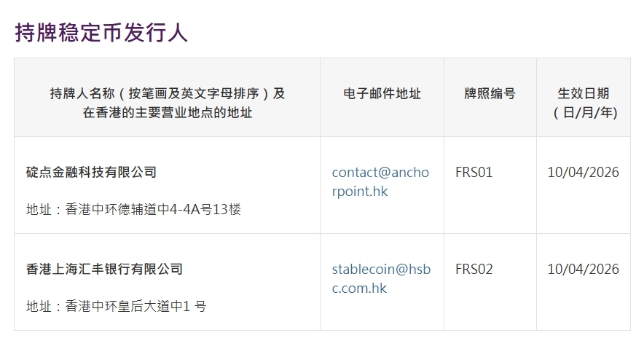The height and width of the screenshot is (357, 644).
Task: Click address text 香港中环德辅道中4-4A号13楼
Action: (153, 210)
